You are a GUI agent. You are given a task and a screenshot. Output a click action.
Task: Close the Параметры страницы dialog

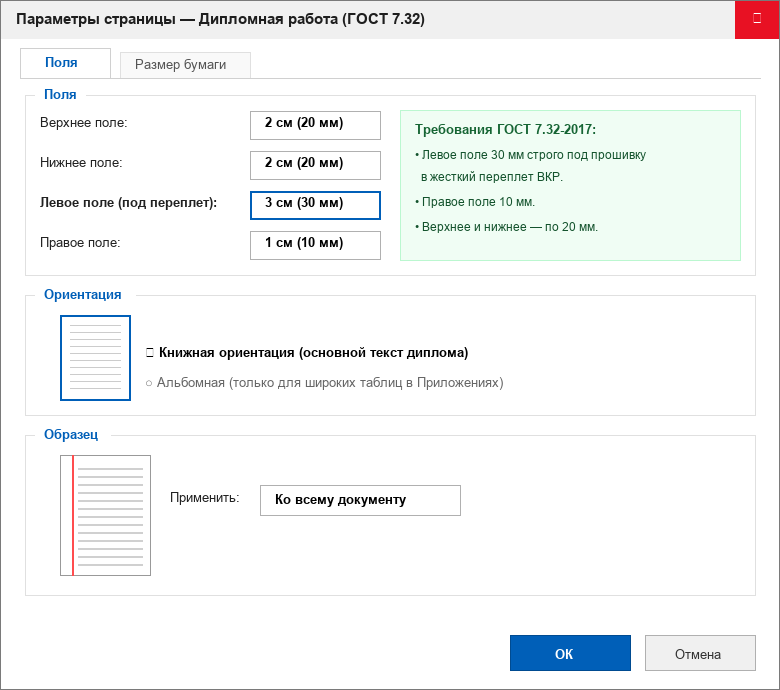pos(757,19)
